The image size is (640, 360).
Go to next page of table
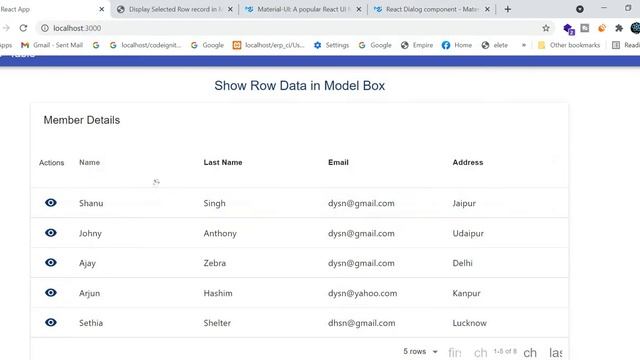(x=530, y=352)
